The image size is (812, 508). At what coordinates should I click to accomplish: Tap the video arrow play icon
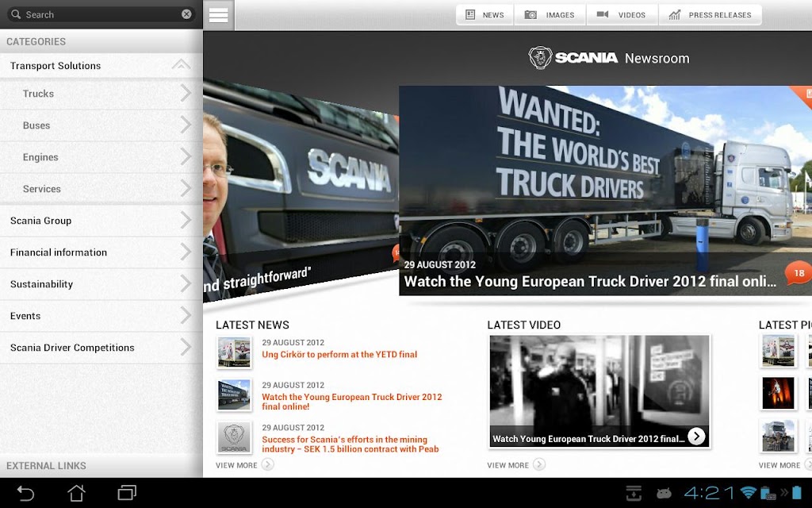[x=696, y=437]
